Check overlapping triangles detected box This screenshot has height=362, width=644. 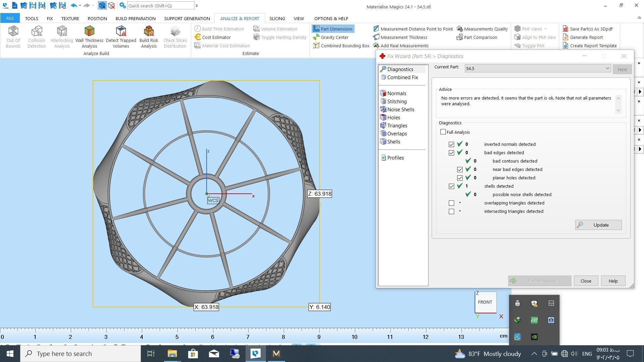pos(451,203)
